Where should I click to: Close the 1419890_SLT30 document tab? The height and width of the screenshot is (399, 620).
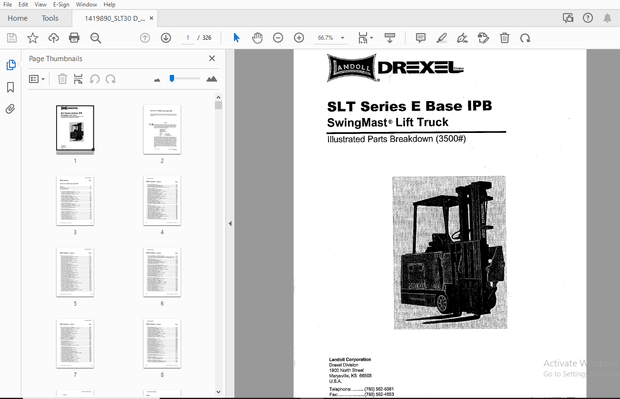pyautogui.click(x=151, y=18)
